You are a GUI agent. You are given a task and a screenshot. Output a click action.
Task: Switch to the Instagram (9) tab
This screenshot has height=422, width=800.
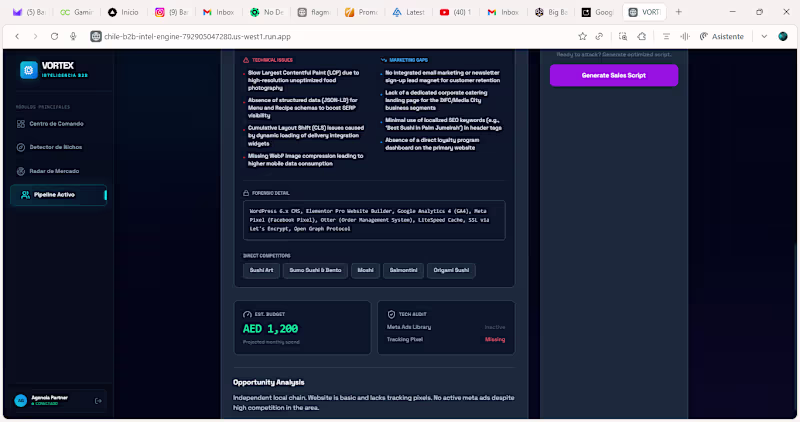click(x=171, y=12)
